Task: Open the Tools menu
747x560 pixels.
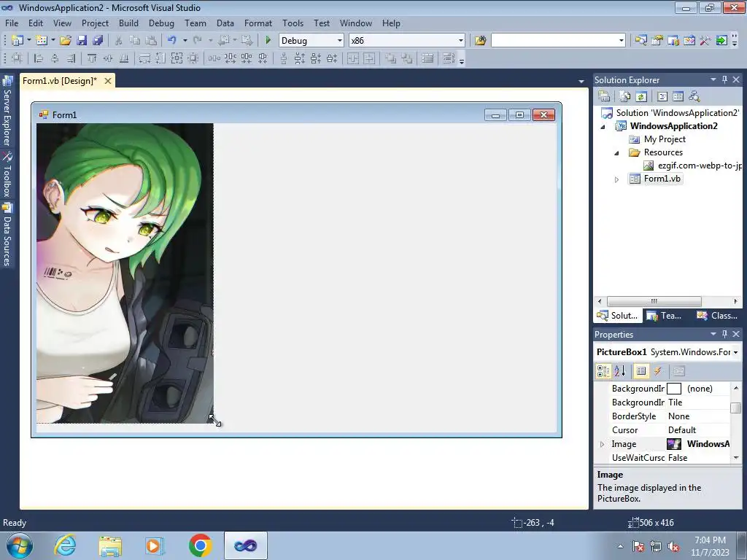Action: pyautogui.click(x=293, y=23)
